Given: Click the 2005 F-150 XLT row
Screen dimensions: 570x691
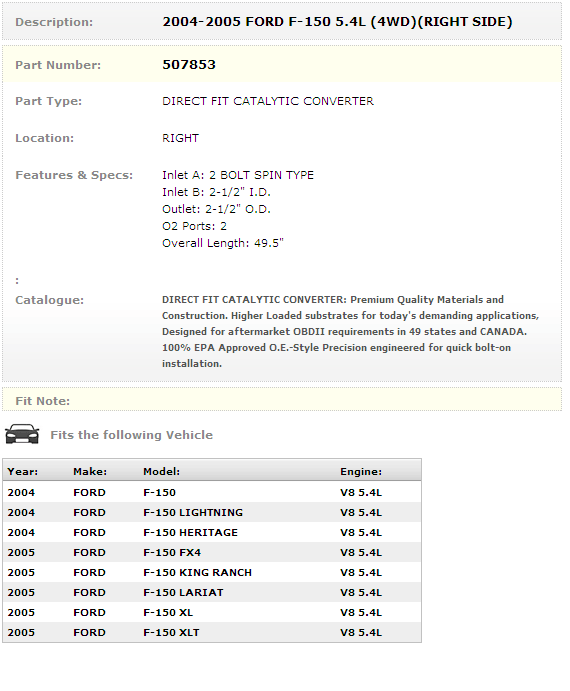Looking at the screenshot, I should pos(212,632).
